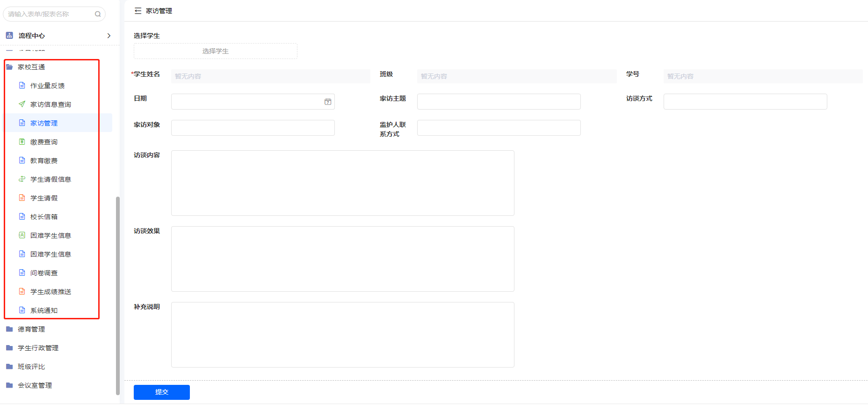Click the 班级 read-only field
868x405 pixels.
pos(517,76)
